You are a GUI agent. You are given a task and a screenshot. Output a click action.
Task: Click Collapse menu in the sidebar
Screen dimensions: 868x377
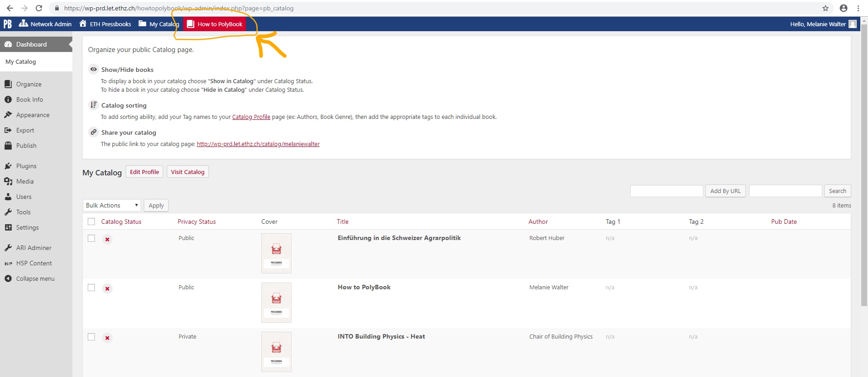(x=35, y=278)
